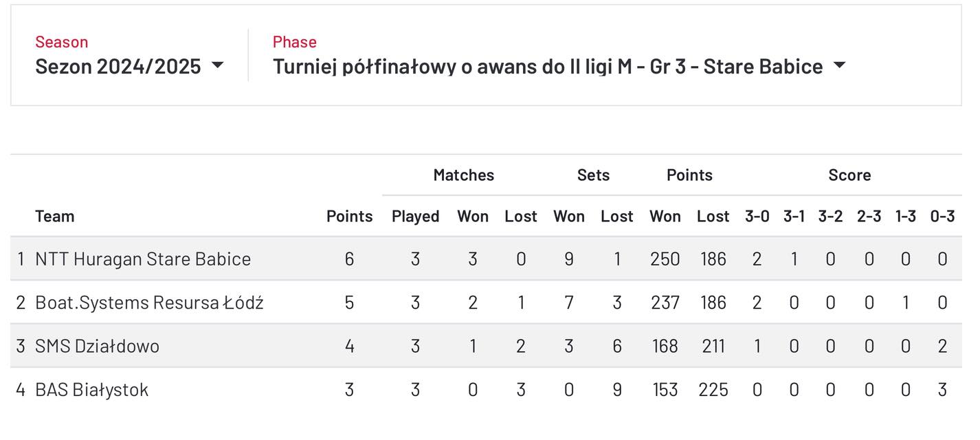Expand the Phase dropdown arrow
980x440 pixels.
839,66
